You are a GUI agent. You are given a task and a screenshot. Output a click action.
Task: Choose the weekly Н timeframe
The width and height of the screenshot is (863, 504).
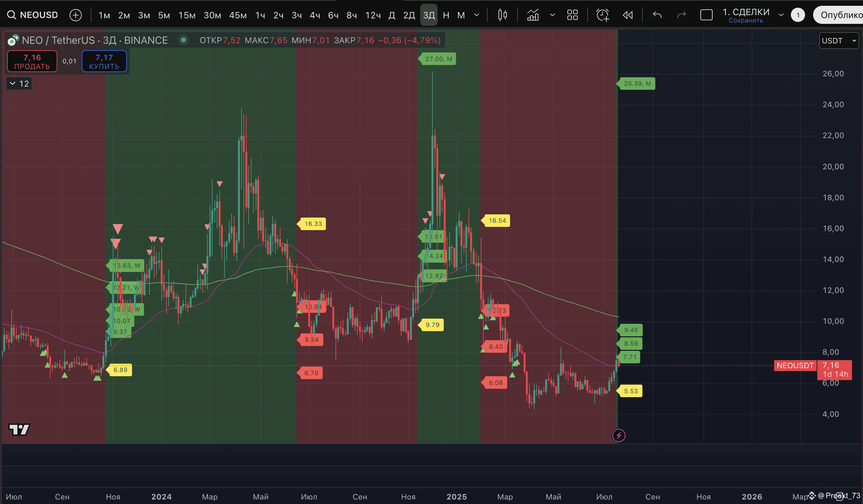(446, 15)
